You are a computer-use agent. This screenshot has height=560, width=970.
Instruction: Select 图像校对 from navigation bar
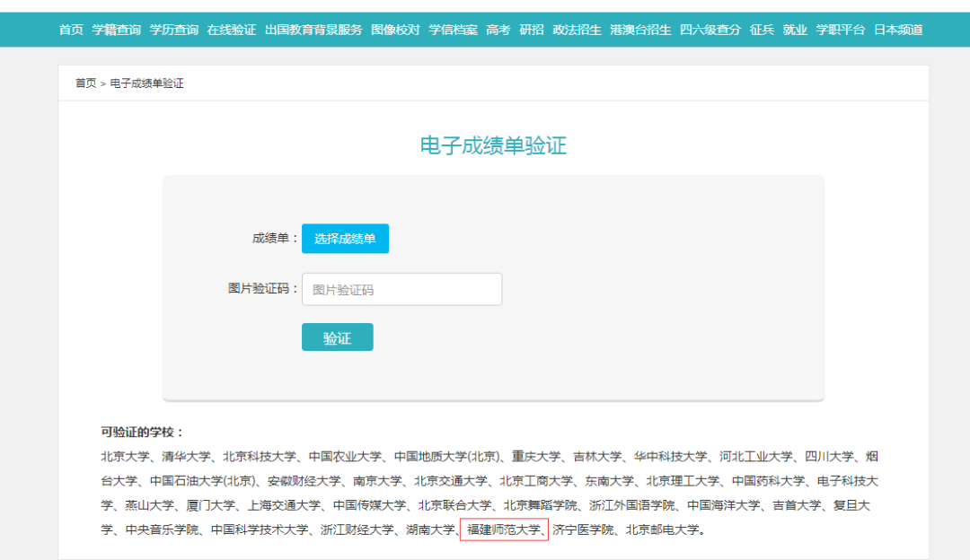pos(394,29)
